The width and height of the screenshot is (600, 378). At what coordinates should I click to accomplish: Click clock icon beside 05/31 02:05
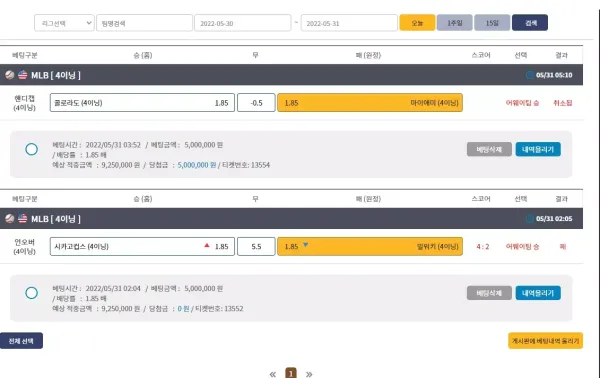pos(530,219)
